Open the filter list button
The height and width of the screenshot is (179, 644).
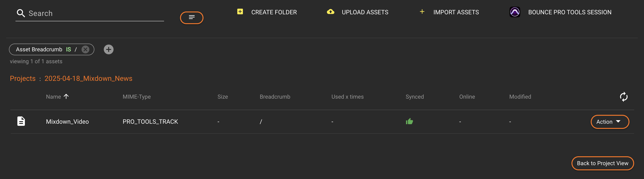[x=192, y=18]
